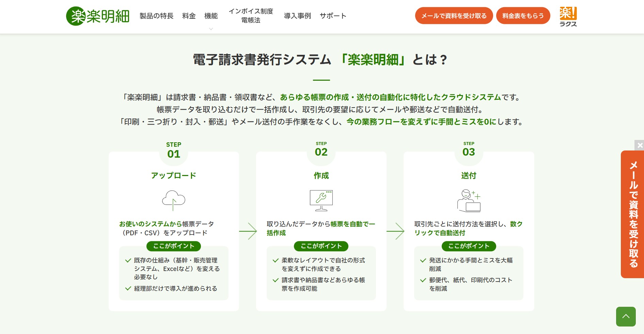Click the checkmark beside 経理部だけで導入が進められる

tap(128, 288)
